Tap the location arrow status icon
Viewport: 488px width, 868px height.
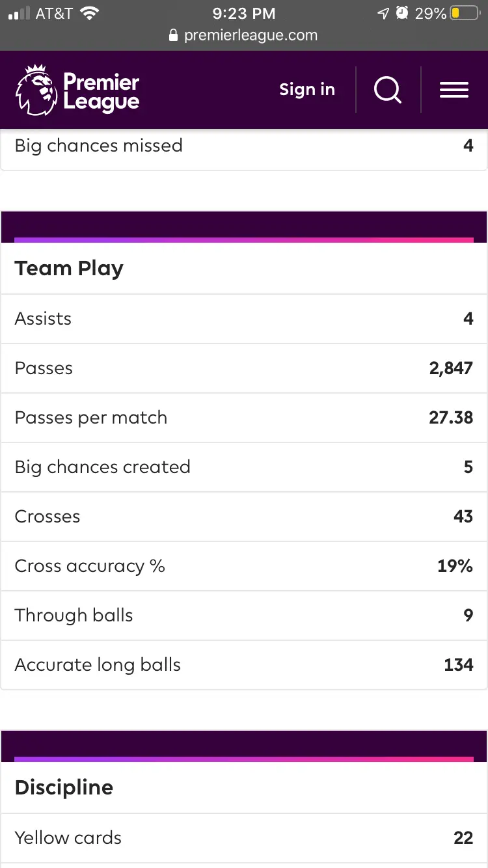(x=383, y=13)
